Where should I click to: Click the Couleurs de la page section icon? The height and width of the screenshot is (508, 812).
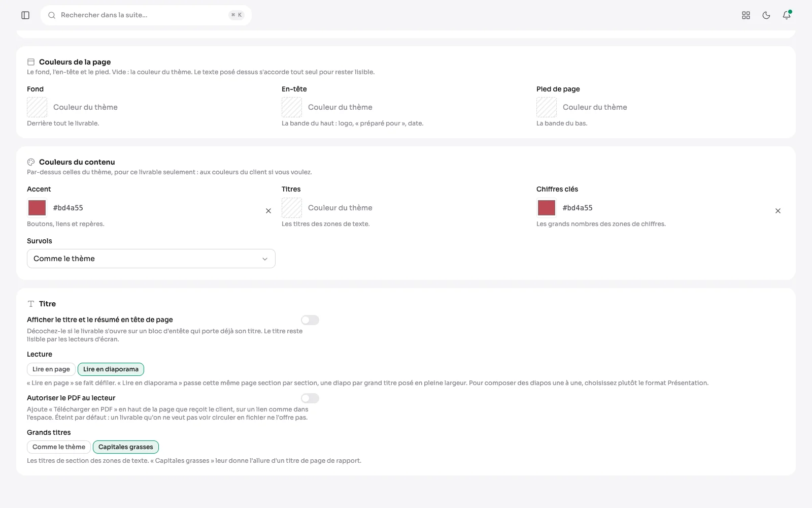(31, 62)
